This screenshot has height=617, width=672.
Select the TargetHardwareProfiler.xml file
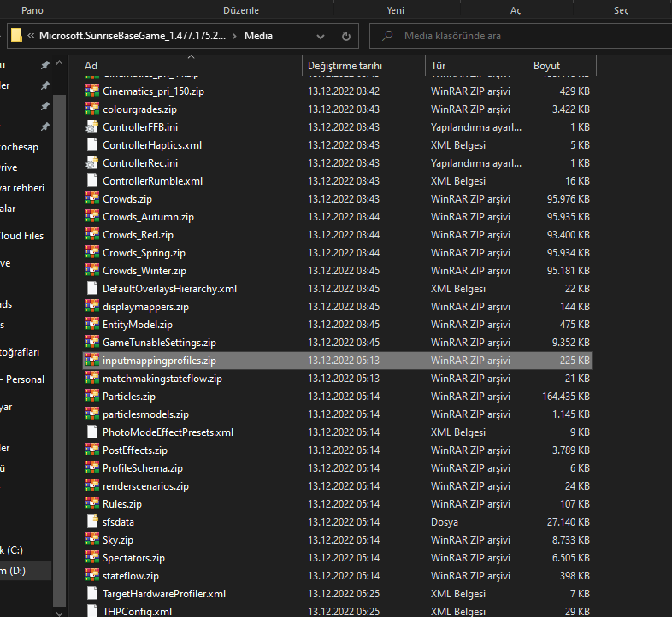338,594
